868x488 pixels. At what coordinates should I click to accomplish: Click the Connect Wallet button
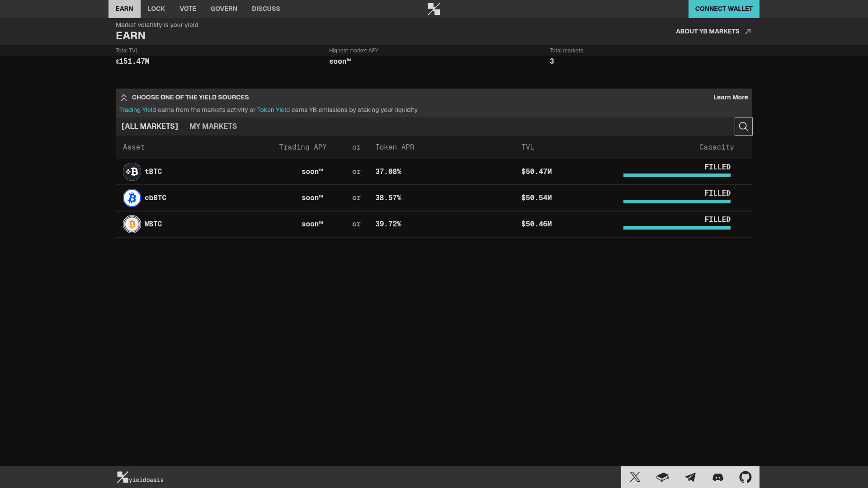[x=723, y=9]
